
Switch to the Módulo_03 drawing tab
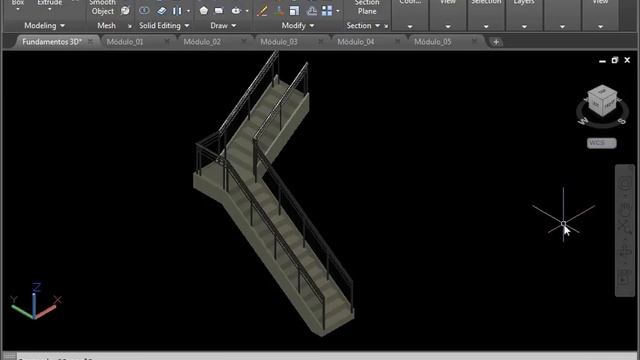pyautogui.click(x=279, y=42)
